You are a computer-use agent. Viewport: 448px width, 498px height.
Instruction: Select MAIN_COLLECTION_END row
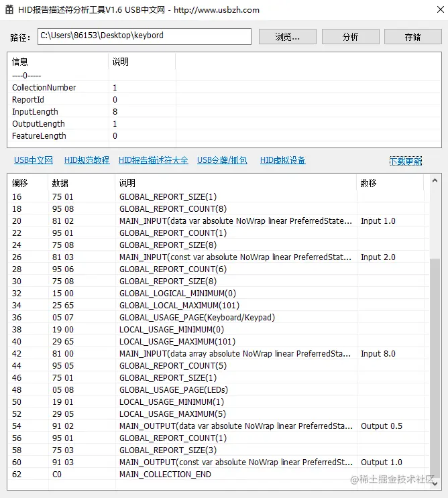pyautogui.click(x=219, y=474)
